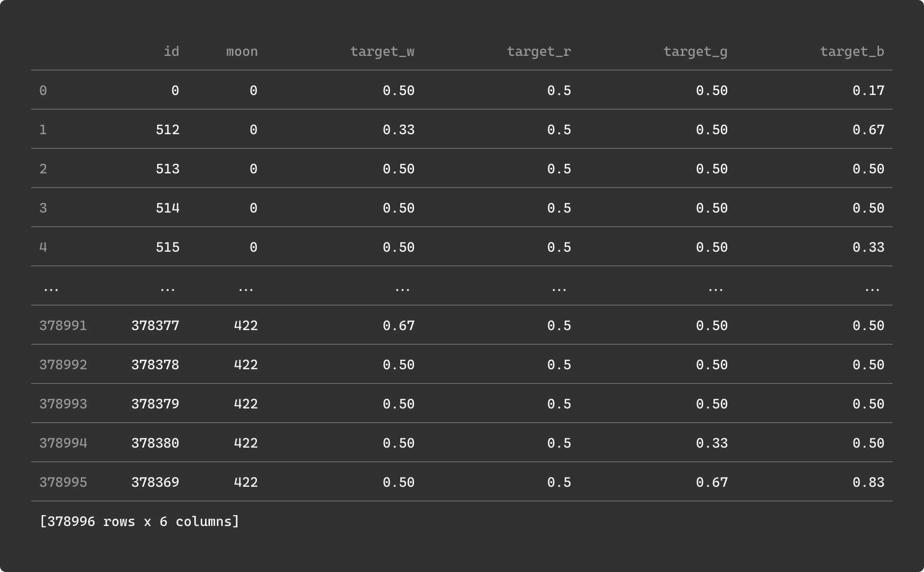Click the target_b value 0.17
The width and height of the screenshot is (924, 572).
coord(868,91)
